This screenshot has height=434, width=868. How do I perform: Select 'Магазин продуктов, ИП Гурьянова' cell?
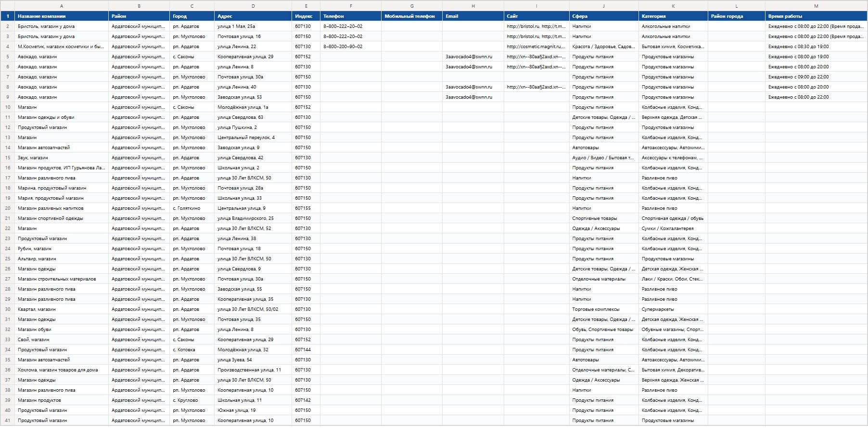pos(62,168)
